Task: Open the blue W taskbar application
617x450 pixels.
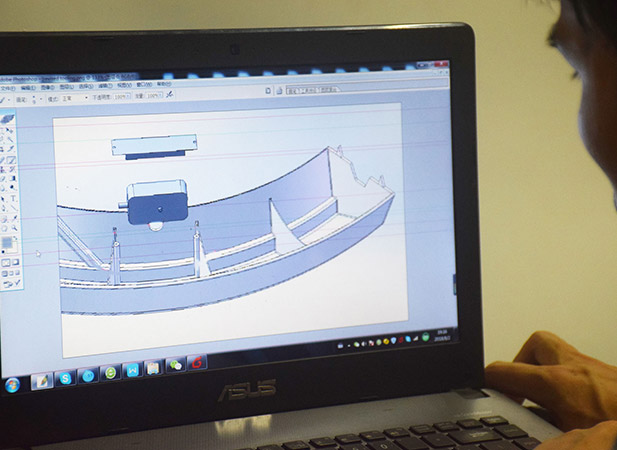Action: [x=133, y=371]
